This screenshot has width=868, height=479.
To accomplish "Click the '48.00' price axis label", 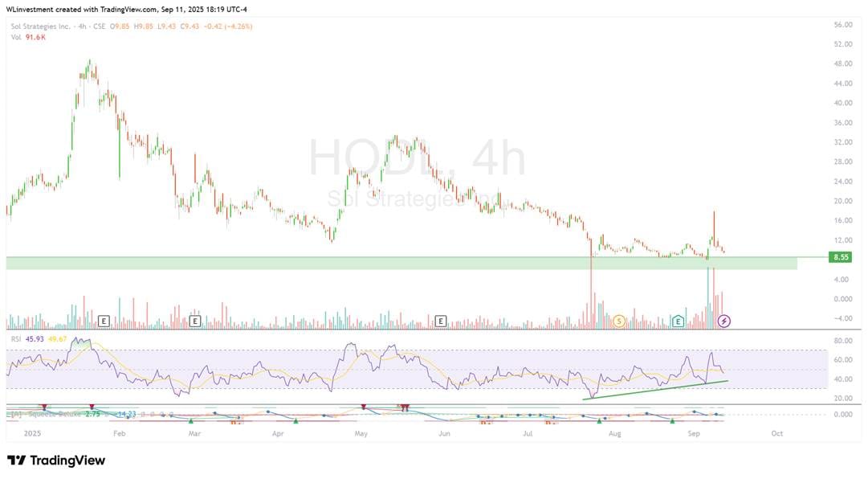I will click(x=843, y=63).
